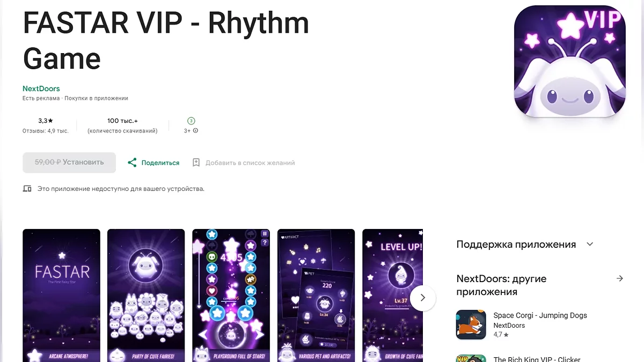Viewport: 644px width, 362px height.
Task: Click Добавить в список желаний
Action: click(x=250, y=162)
